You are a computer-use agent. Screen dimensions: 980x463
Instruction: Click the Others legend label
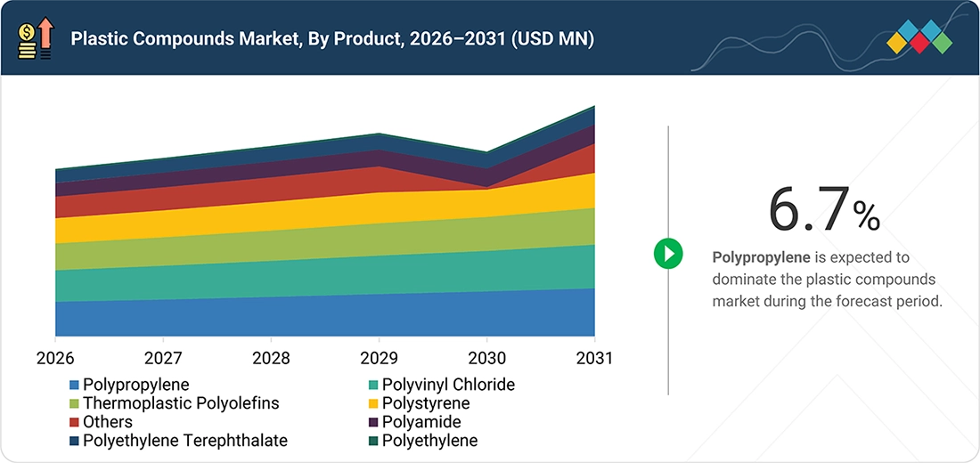(x=108, y=422)
